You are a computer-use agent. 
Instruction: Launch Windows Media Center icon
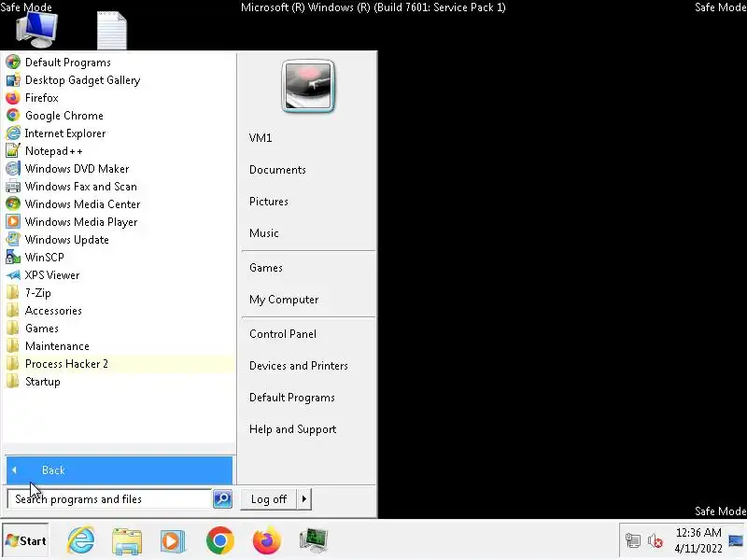(x=13, y=203)
